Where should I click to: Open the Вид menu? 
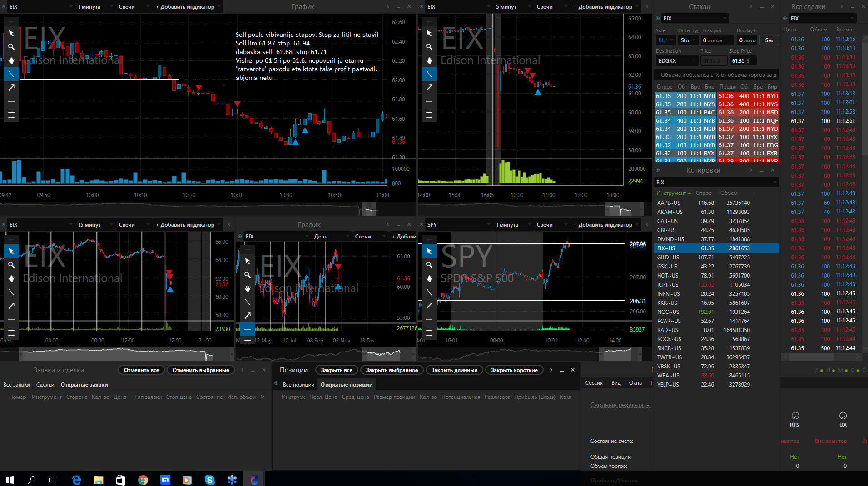tap(616, 383)
